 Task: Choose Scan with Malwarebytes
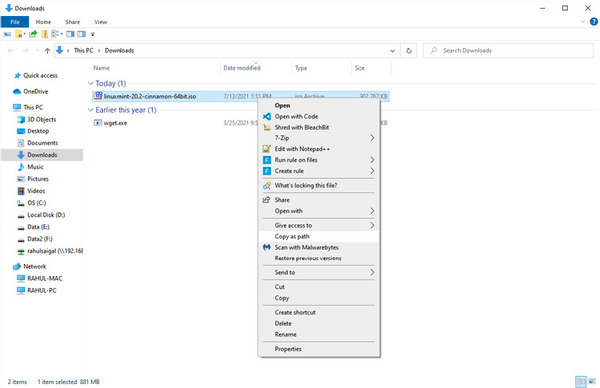point(319,248)
